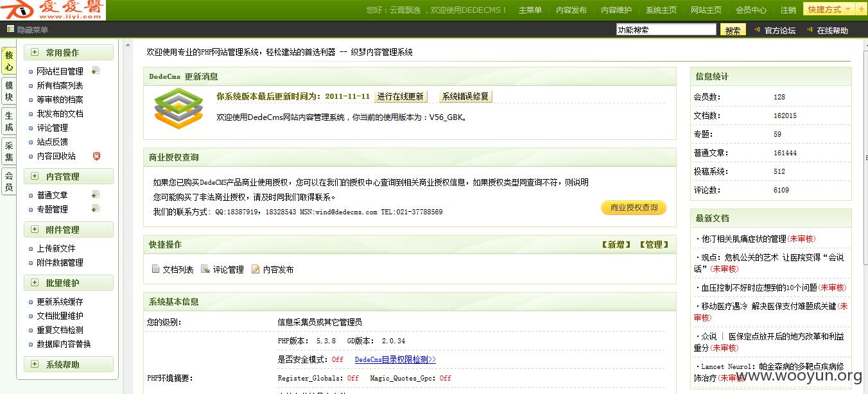The image size is (868, 394).
Task: Open 网站主页 in top navigation
Action: point(706,10)
